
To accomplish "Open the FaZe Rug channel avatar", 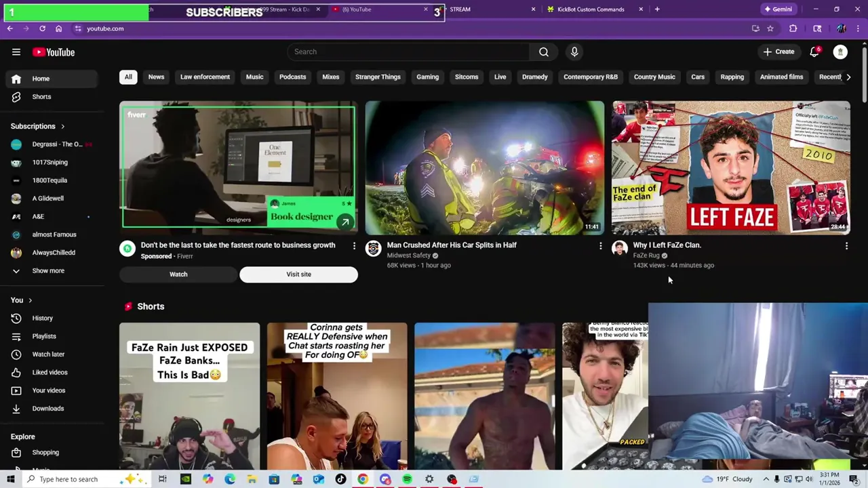I will click(x=620, y=249).
